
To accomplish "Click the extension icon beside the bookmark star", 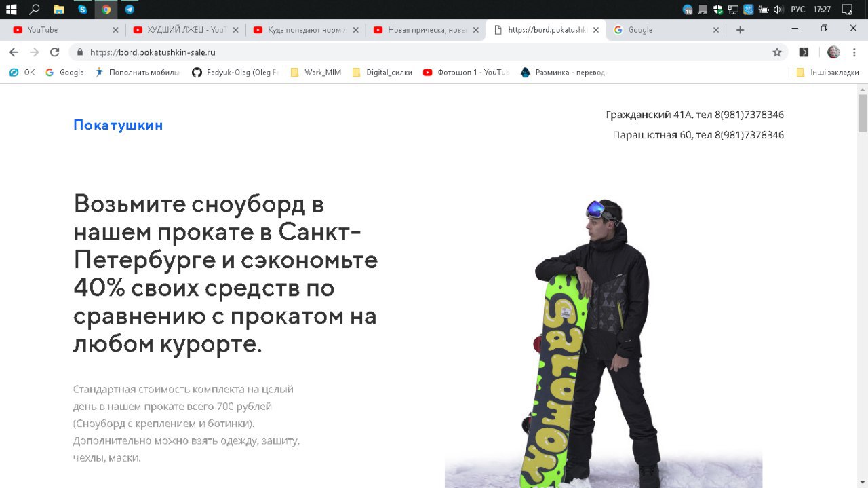I will point(804,52).
